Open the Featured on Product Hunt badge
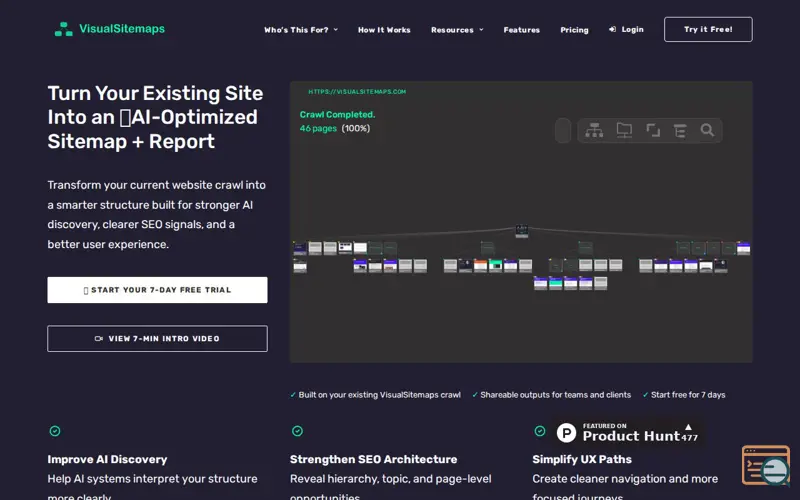The height and width of the screenshot is (500, 800). (x=628, y=433)
